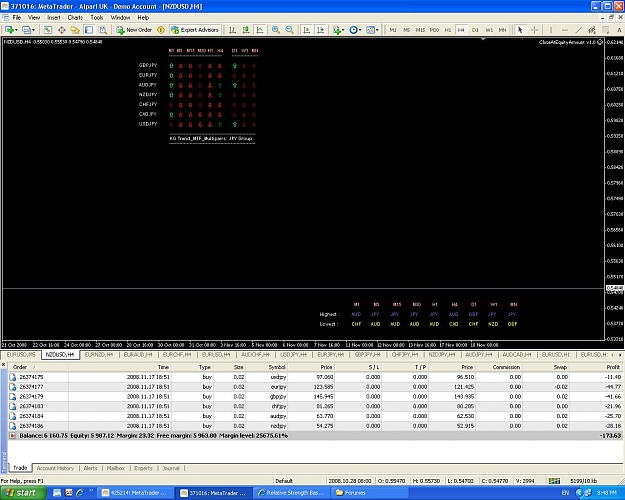Select the Horizontal Line drawing tool
This screenshot has height=500, width=625.
point(564,30)
